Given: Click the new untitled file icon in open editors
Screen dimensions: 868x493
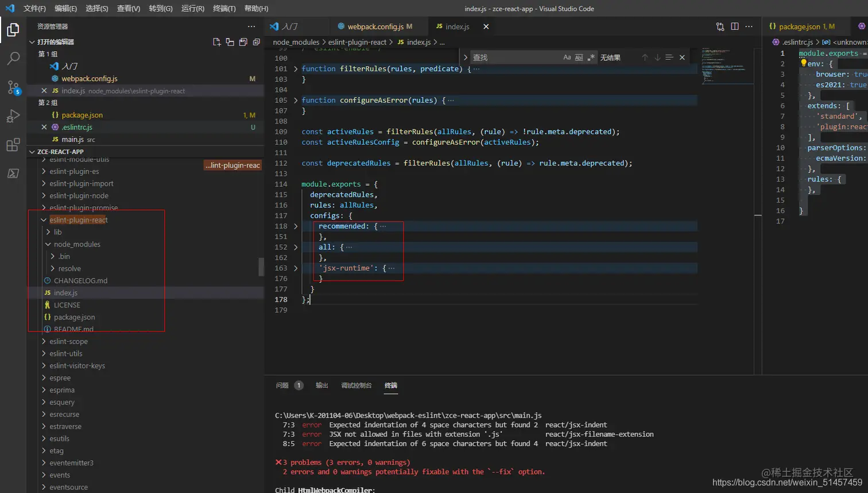Looking at the screenshot, I should (216, 42).
